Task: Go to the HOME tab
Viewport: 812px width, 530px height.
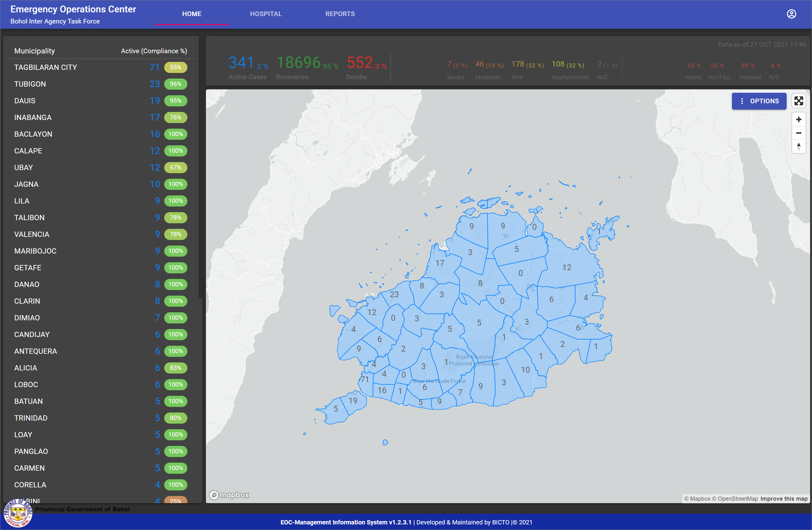Action: pyautogui.click(x=192, y=14)
